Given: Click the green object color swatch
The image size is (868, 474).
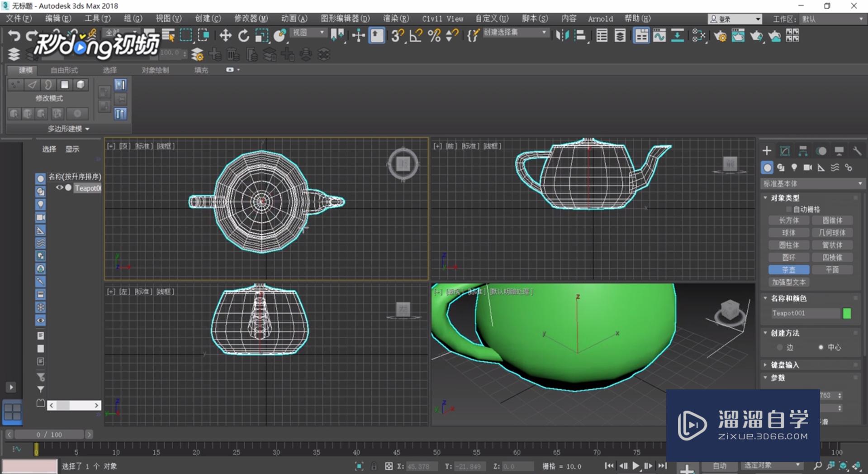Looking at the screenshot, I should pyautogui.click(x=847, y=313).
